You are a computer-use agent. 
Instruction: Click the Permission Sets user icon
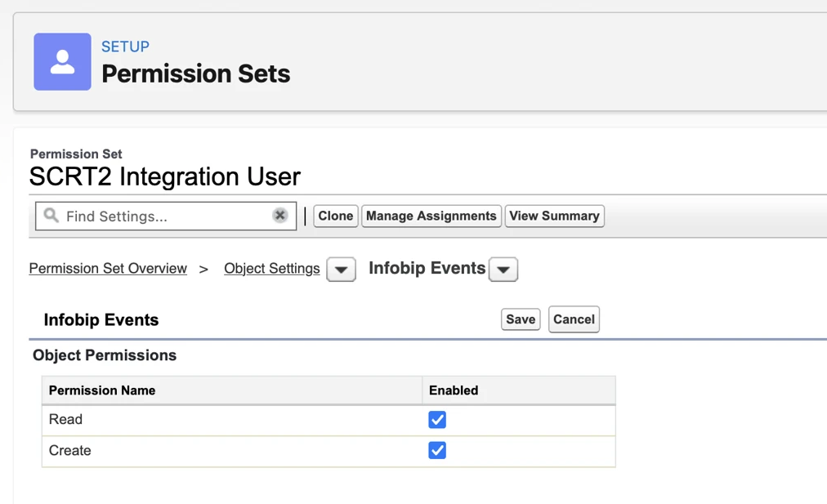point(62,62)
